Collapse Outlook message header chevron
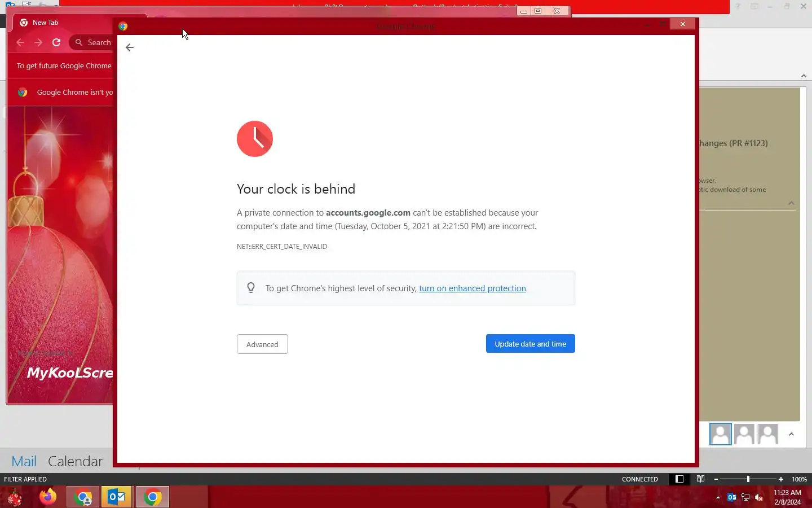 pos(791,203)
